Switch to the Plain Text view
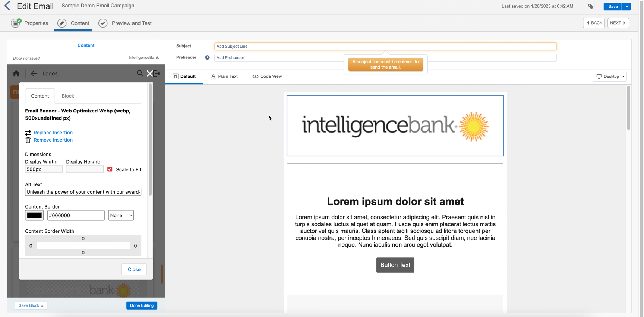644x317 pixels. (224, 76)
